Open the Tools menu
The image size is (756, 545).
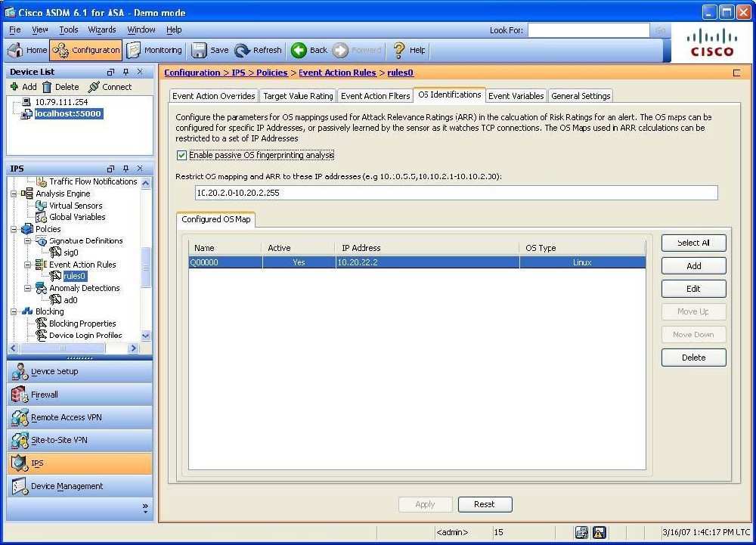69,30
